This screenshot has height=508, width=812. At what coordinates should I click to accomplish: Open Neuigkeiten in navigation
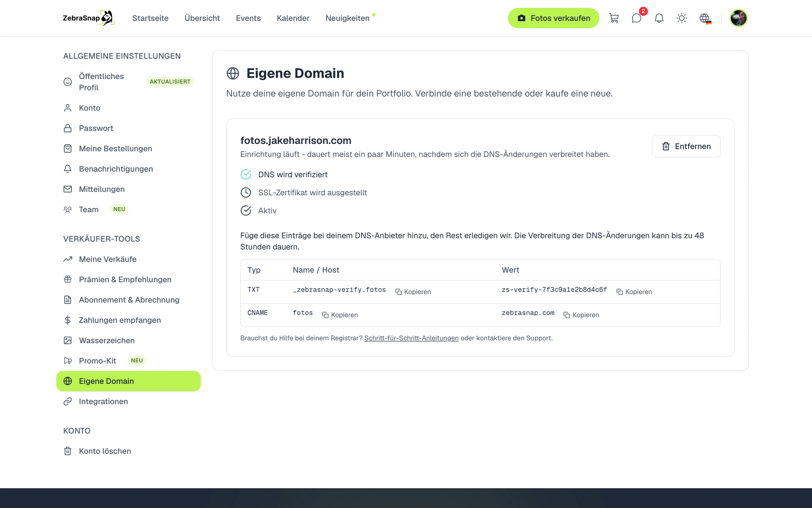pyautogui.click(x=347, y=18)
